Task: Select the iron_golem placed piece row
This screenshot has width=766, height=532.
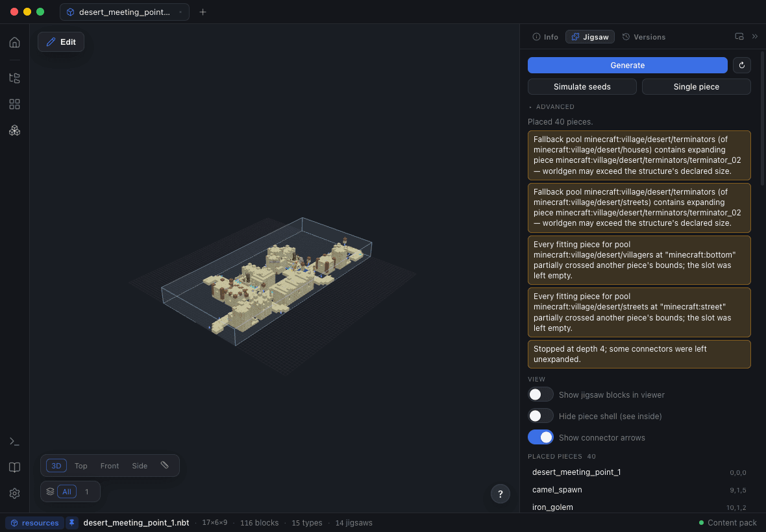Action: click(639, 507)
